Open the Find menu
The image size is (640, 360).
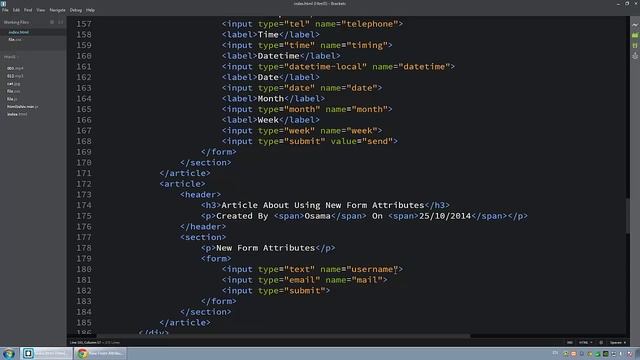28,10
